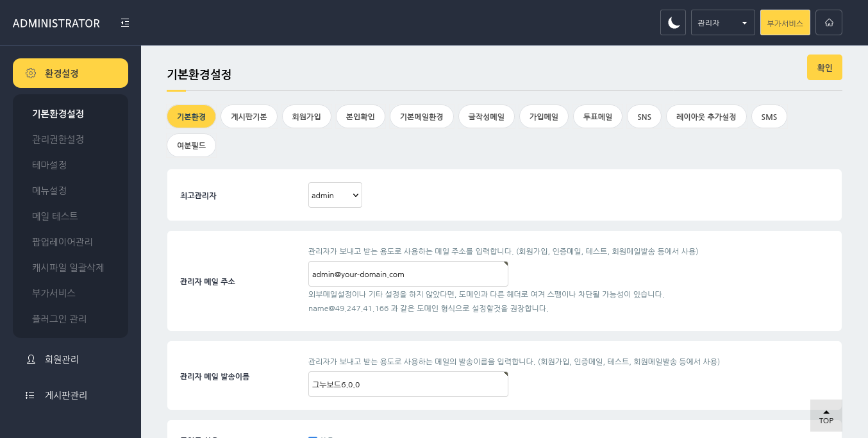Collapse the sidebar using the menu toggle icon

coord(125,23)
